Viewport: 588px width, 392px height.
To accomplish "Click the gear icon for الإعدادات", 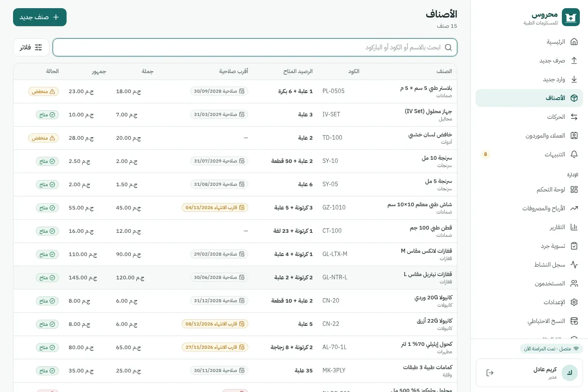I will tap(574, 302).
